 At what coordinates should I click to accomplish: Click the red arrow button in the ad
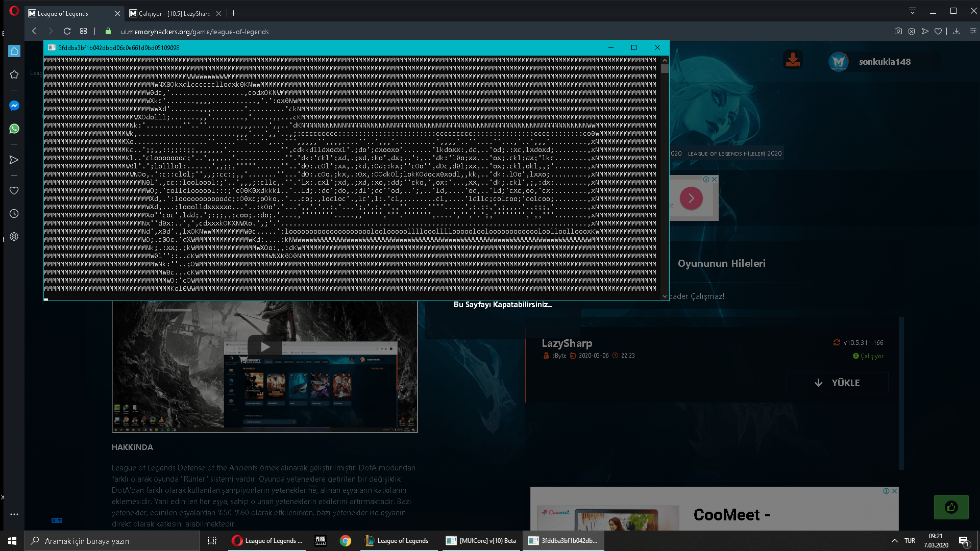tap(691, 198)
